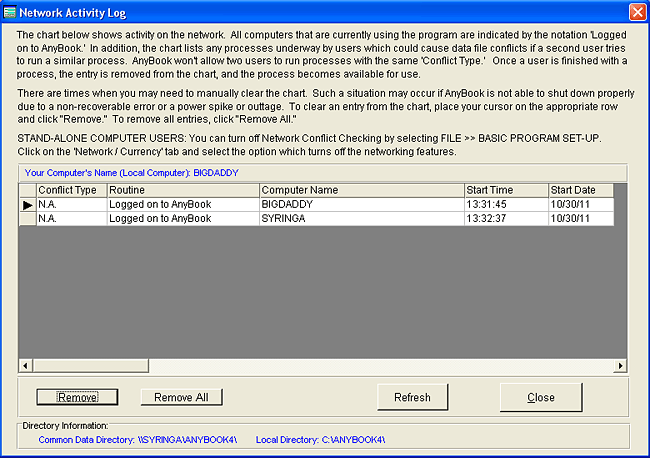
Task: Click the Start Time column header
Action: pyautogui.click(x=505, y=190)
